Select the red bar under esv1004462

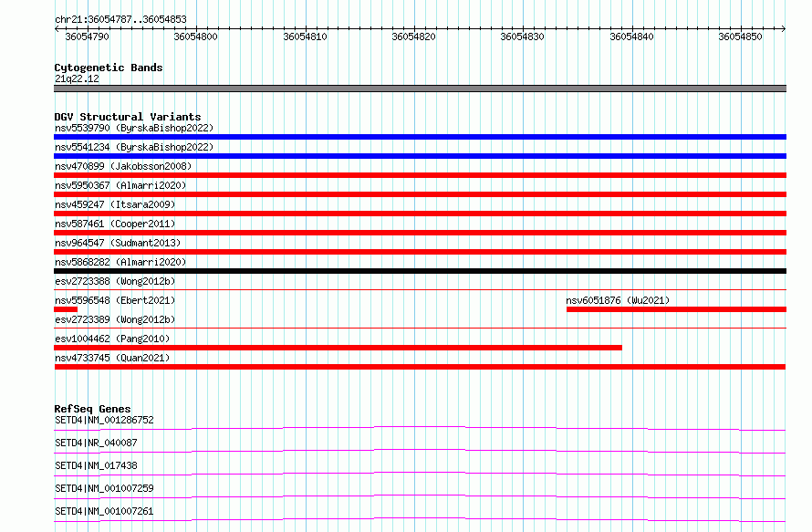338,348
